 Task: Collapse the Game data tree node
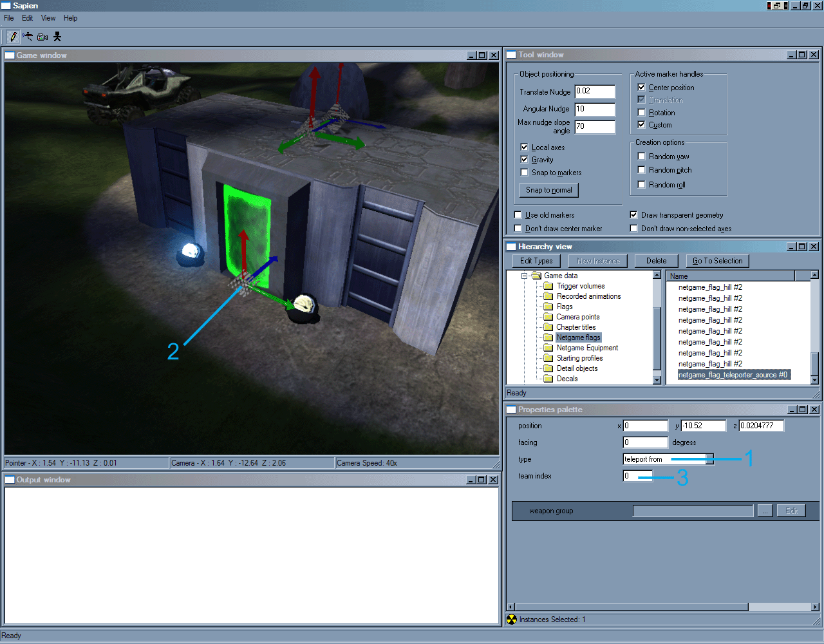coord(524,276)
